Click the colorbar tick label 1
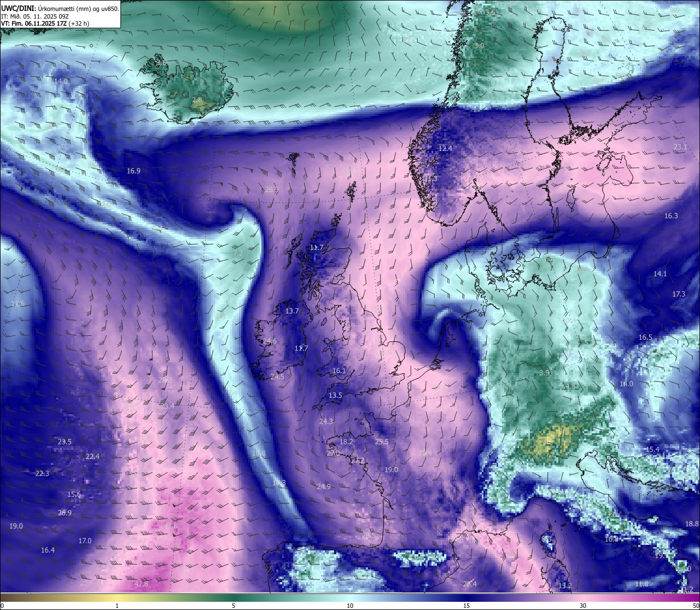Viewport: 700px width, 610px height. point(117,606)
